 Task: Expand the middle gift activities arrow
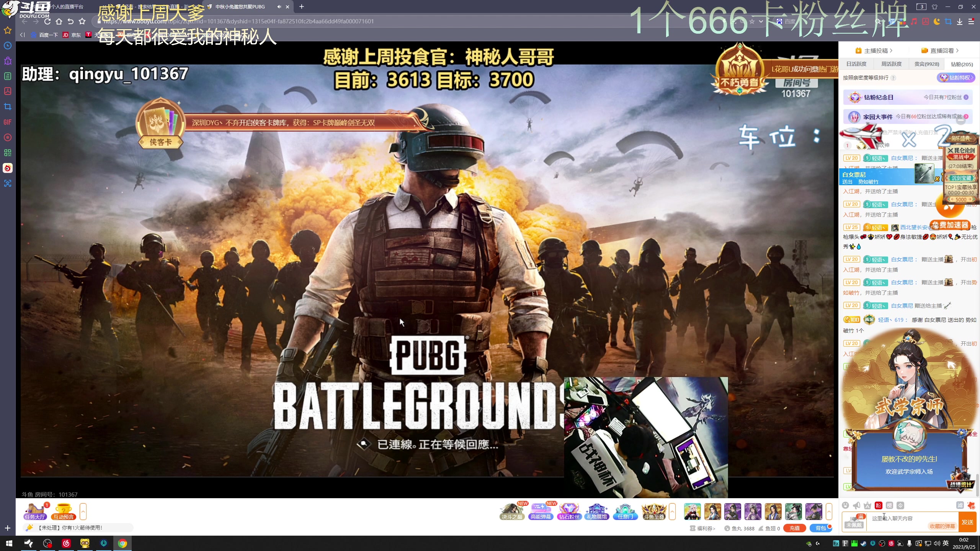click(x=672, y=512)
